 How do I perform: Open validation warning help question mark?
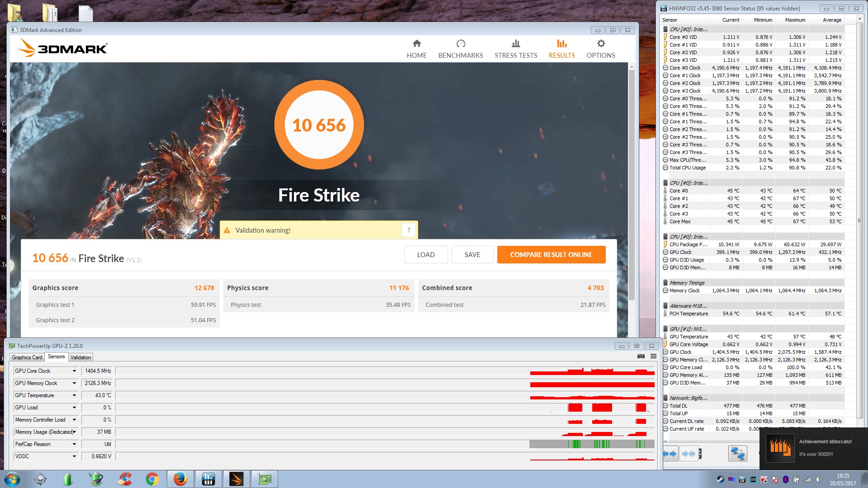coord(409,230)
